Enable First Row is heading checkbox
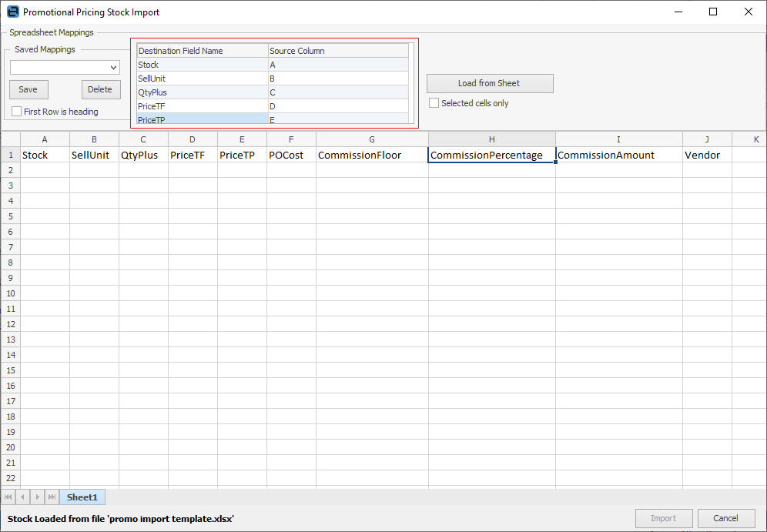The image size is (767, 532). [17, 112]
